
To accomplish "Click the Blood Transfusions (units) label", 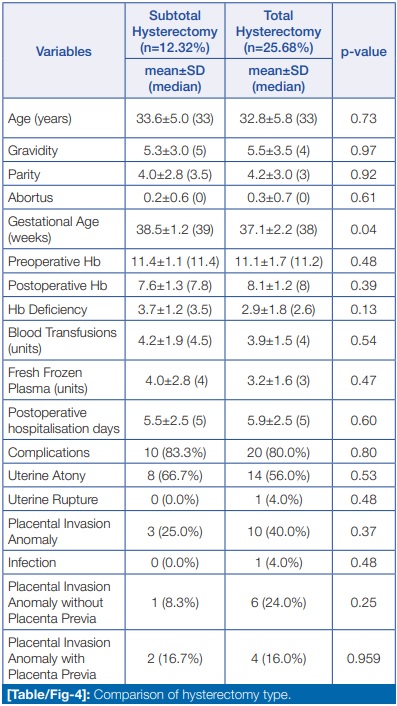I will pos(62,340).
